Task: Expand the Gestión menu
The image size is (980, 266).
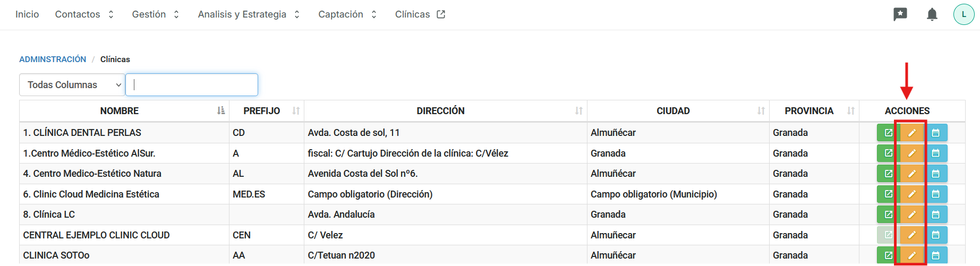Action: (155, 14)
